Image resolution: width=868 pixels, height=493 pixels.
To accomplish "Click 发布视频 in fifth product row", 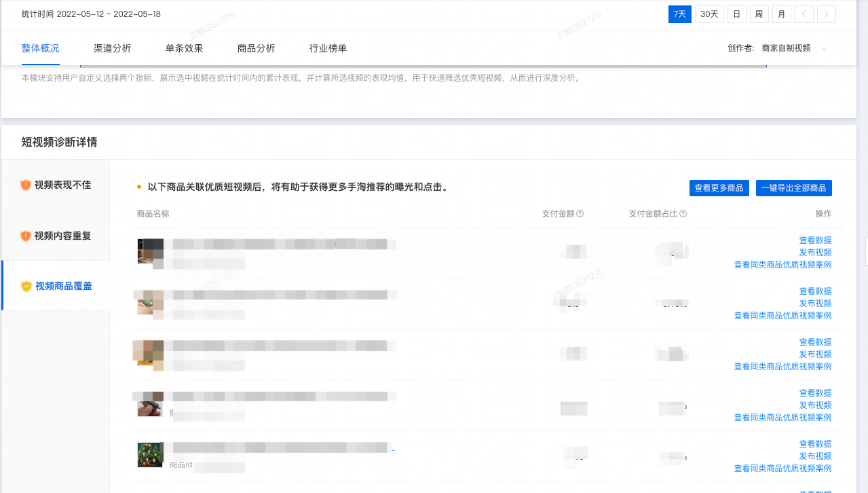I will 815,456.
